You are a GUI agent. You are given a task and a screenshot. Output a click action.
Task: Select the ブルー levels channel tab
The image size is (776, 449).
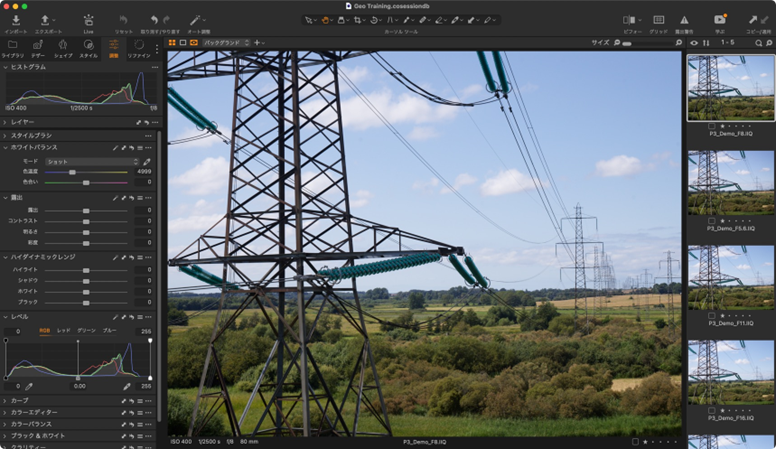point(109,331)
